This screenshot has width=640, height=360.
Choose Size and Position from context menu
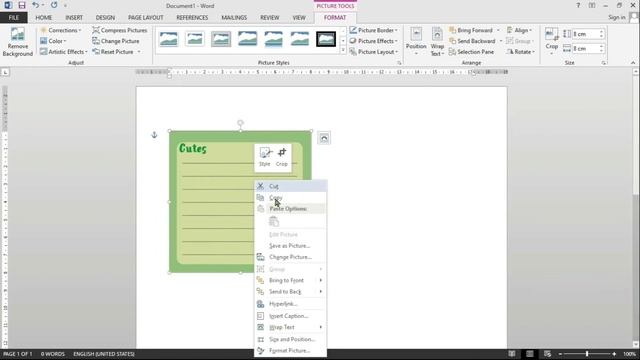tap(290, 340)
